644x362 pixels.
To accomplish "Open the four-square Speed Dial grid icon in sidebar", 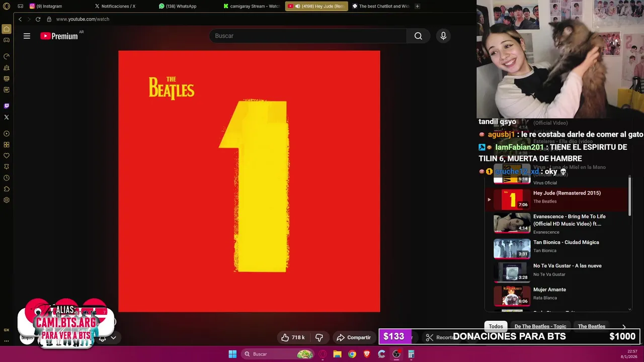I will [7, 145].
